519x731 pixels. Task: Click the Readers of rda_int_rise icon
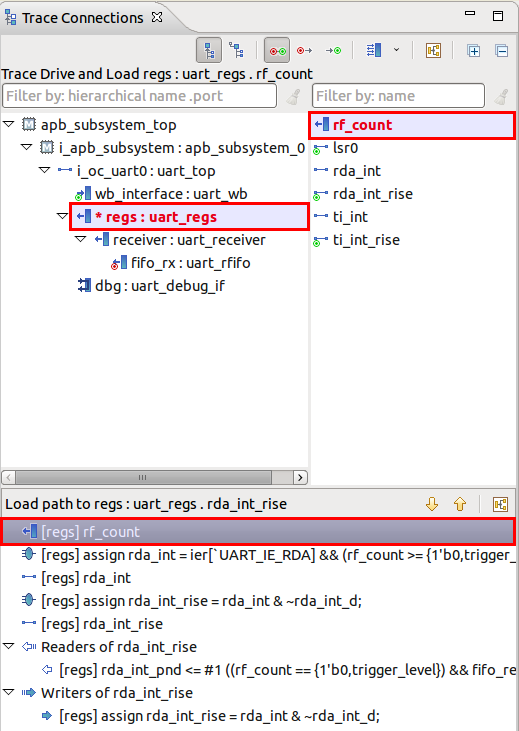tap(29, 647)
